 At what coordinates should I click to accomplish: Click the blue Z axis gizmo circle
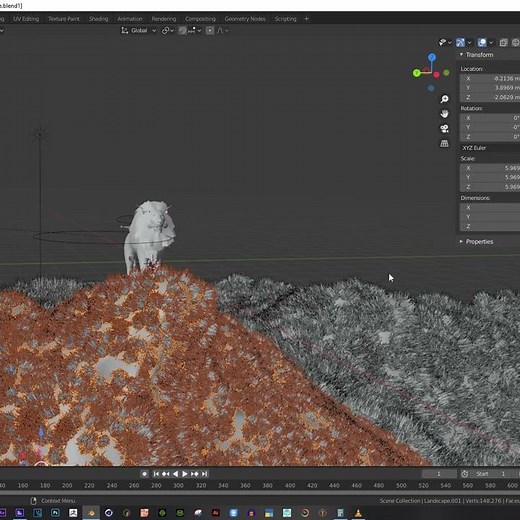[x=432, y=57]
